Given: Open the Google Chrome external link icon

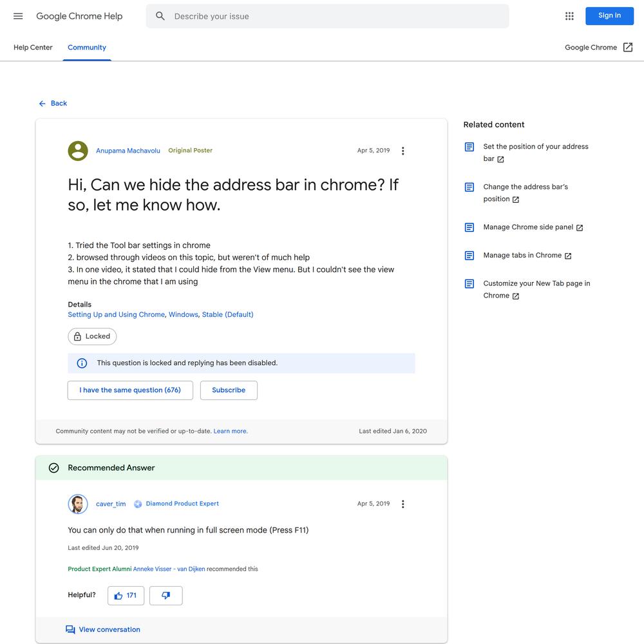Looking at the screenshot, I should point(628,47).
